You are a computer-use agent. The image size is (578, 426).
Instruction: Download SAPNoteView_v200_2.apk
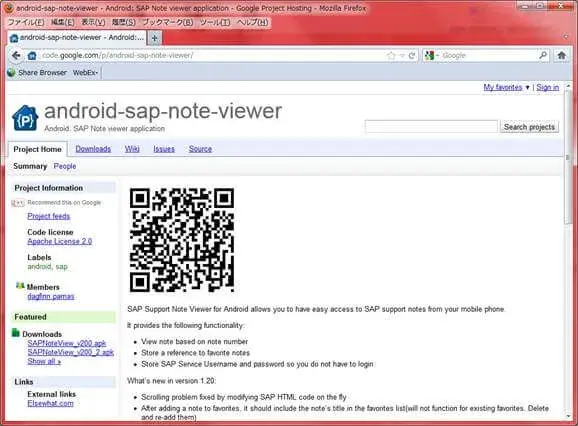pos(71,352)
